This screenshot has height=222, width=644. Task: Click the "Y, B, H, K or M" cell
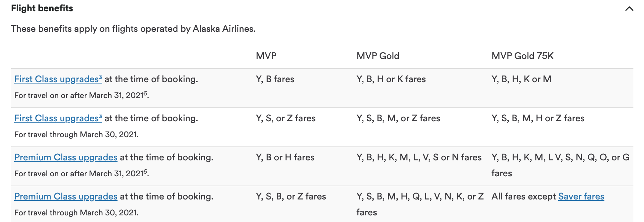click(x=521, y=79)
